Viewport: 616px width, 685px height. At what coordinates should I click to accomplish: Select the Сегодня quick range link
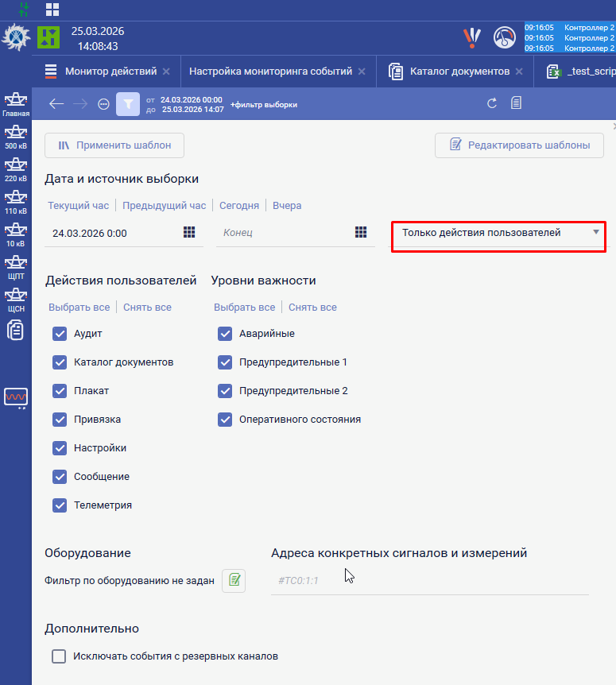(x=239, y=205)
